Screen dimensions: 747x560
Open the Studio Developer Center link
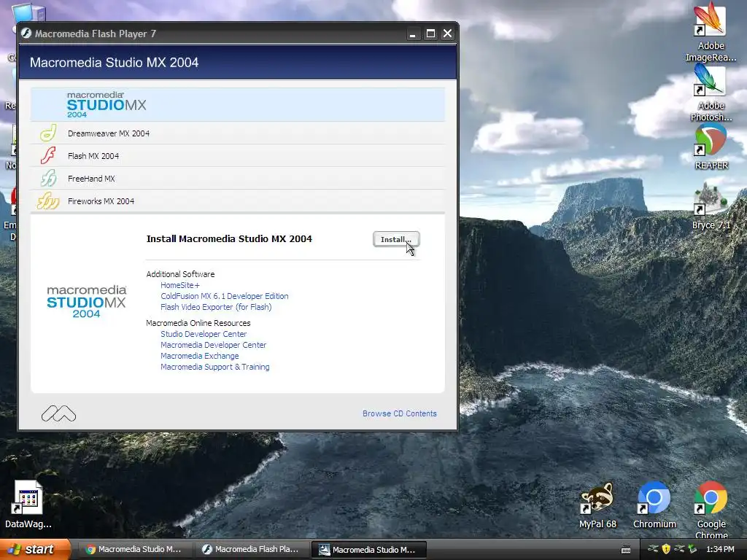coord(204,334)
